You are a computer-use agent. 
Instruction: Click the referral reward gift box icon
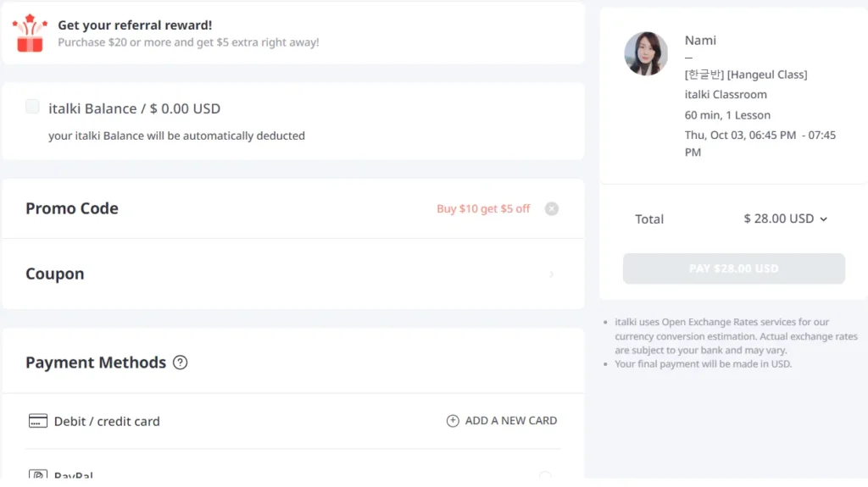click(30, 33)
